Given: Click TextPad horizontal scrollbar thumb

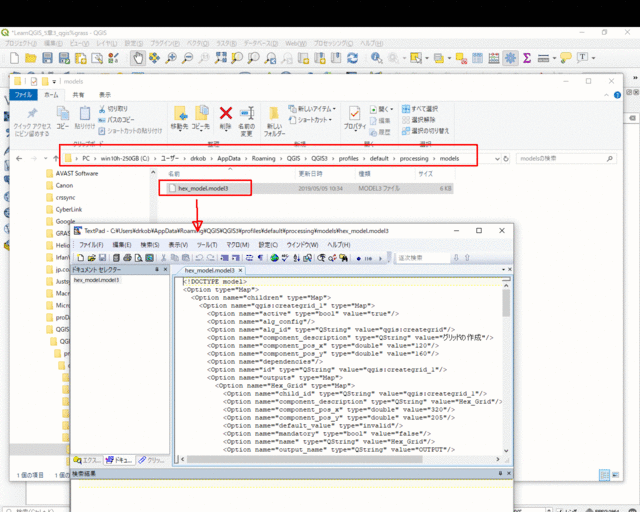Looking at the screenshot, I should point(304,459).
